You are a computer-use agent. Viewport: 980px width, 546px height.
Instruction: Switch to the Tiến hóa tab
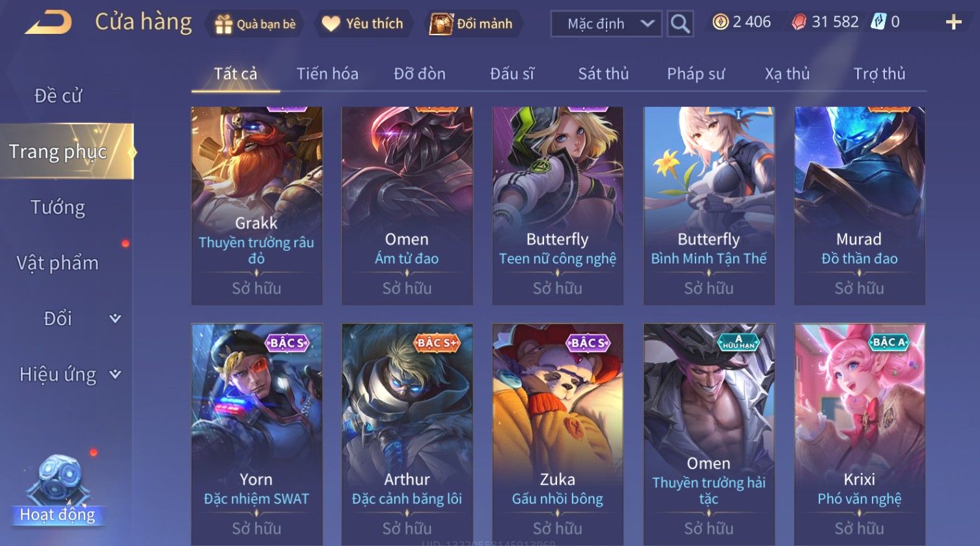point(327,74)
